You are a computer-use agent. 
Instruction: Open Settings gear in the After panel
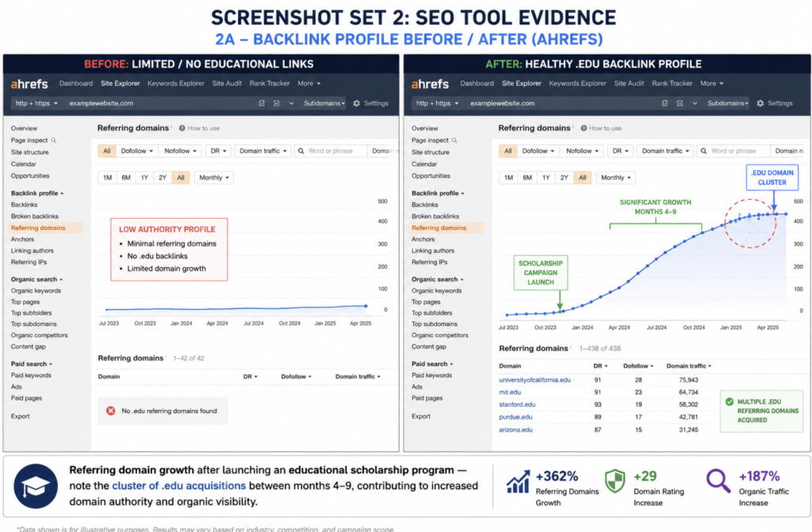[760, 103]
